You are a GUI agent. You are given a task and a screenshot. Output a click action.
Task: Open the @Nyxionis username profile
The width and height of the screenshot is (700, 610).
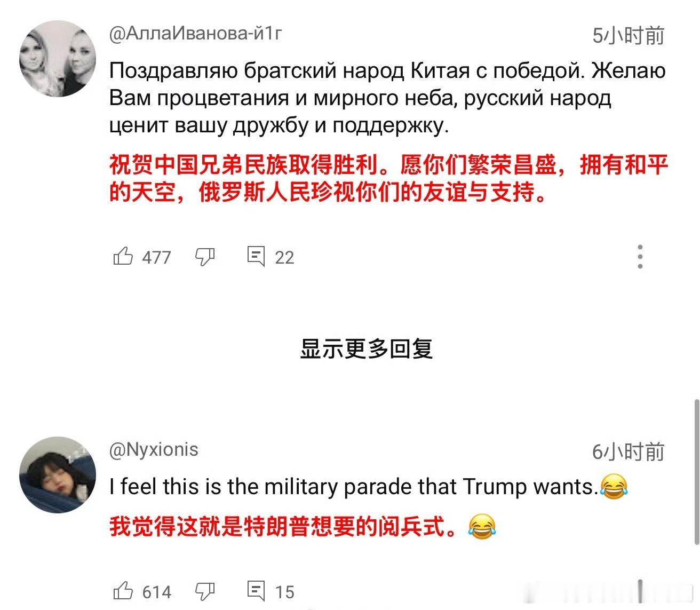click(x=154, y=449)
